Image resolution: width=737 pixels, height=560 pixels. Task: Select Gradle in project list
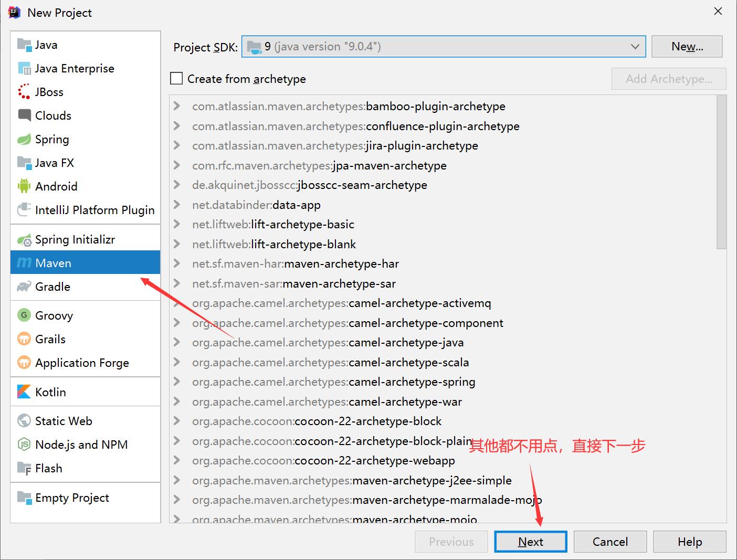click(85, 287)
